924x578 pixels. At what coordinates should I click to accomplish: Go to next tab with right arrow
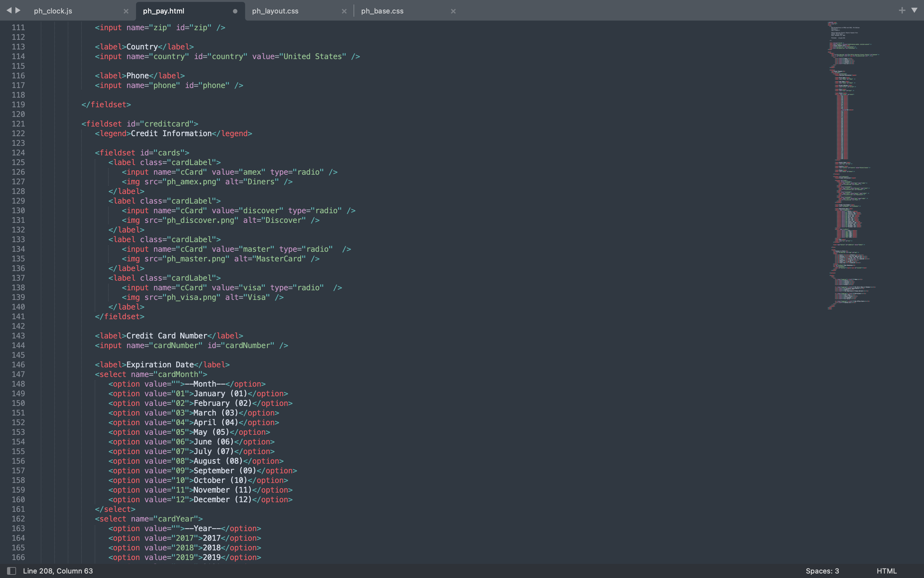coord(18,10)
